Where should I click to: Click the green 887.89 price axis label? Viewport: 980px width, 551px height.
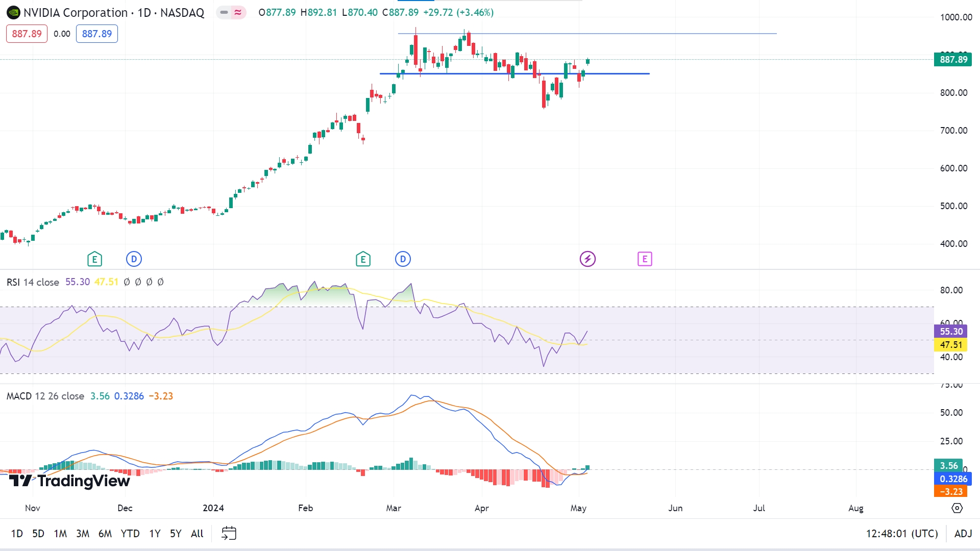tap(953, 60)
